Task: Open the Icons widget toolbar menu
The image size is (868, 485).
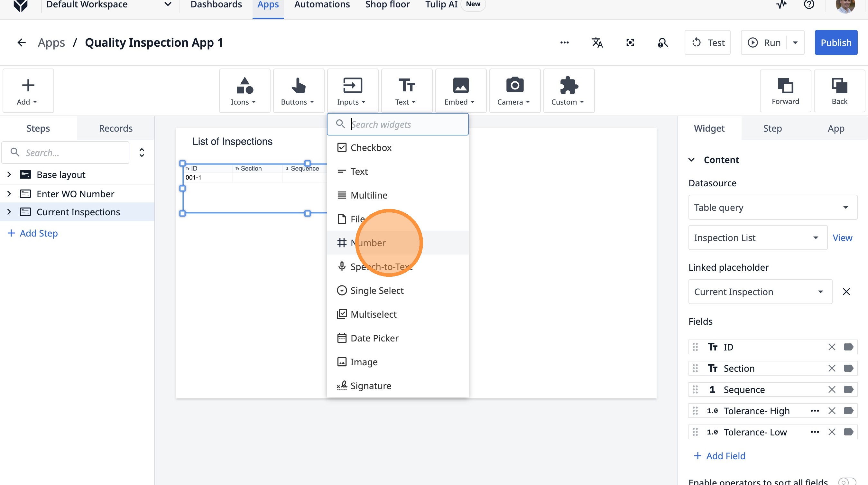Action: click(x=244, y=91)
